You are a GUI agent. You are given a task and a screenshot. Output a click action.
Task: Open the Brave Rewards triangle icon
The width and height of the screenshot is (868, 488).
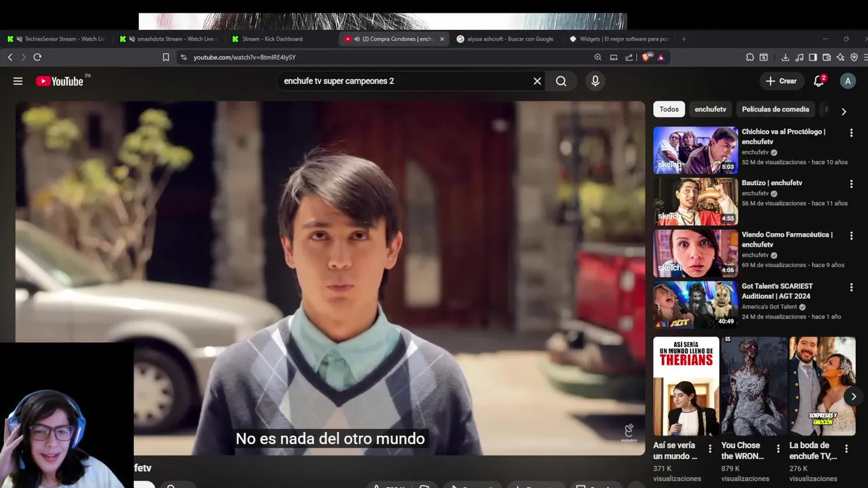(x=661, y=58)
